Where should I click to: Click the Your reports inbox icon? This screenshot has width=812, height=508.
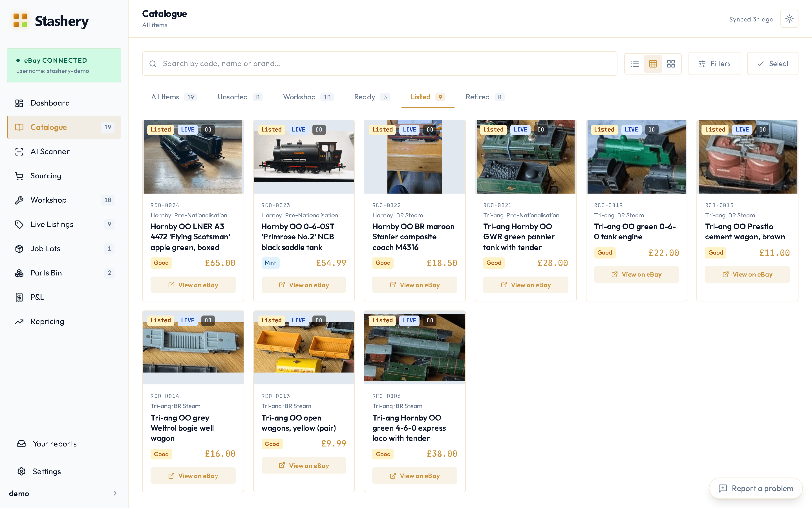click(21, 444)
